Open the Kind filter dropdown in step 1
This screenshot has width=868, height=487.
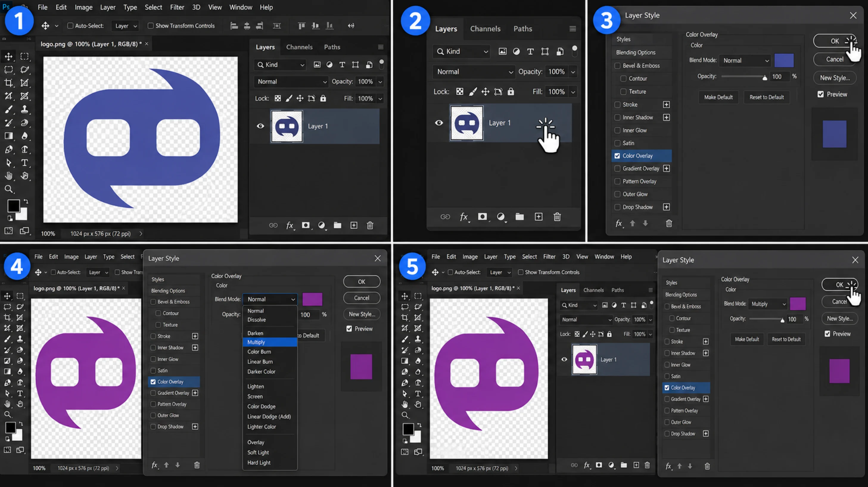[280, 65]
